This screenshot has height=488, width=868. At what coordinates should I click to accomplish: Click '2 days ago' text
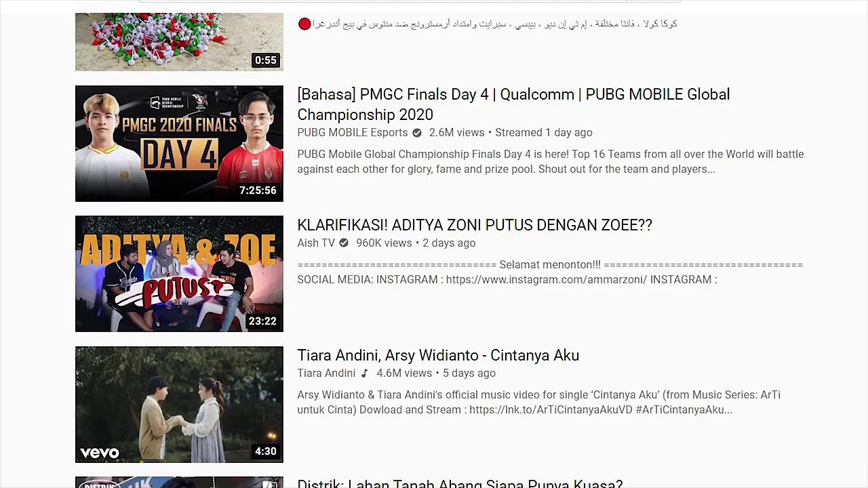(x=449, y=243)
